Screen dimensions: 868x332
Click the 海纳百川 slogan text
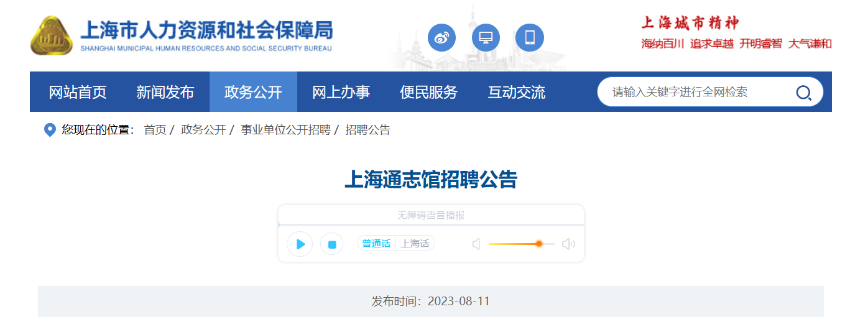(x=663, y=44)
